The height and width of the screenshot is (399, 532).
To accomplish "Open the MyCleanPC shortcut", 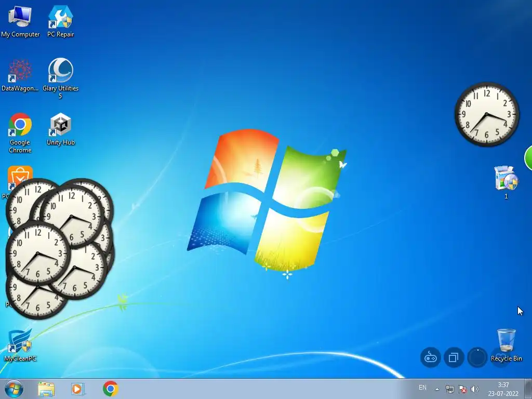I will tap(20, 345).
